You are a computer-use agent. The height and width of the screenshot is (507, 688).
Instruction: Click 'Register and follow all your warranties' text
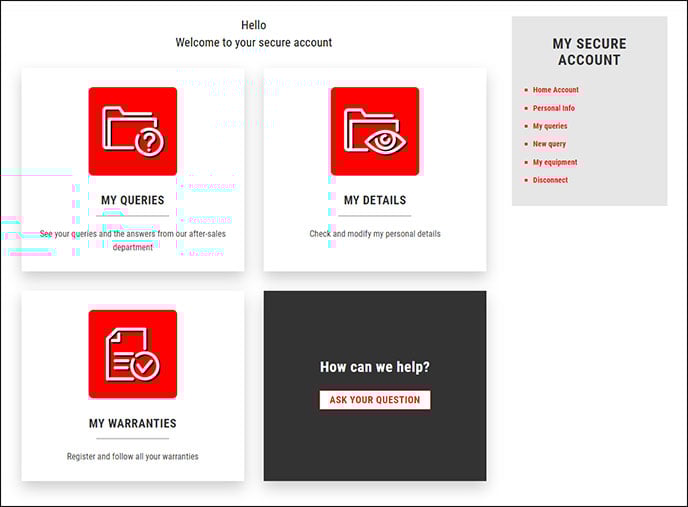(x=133, y=457)
